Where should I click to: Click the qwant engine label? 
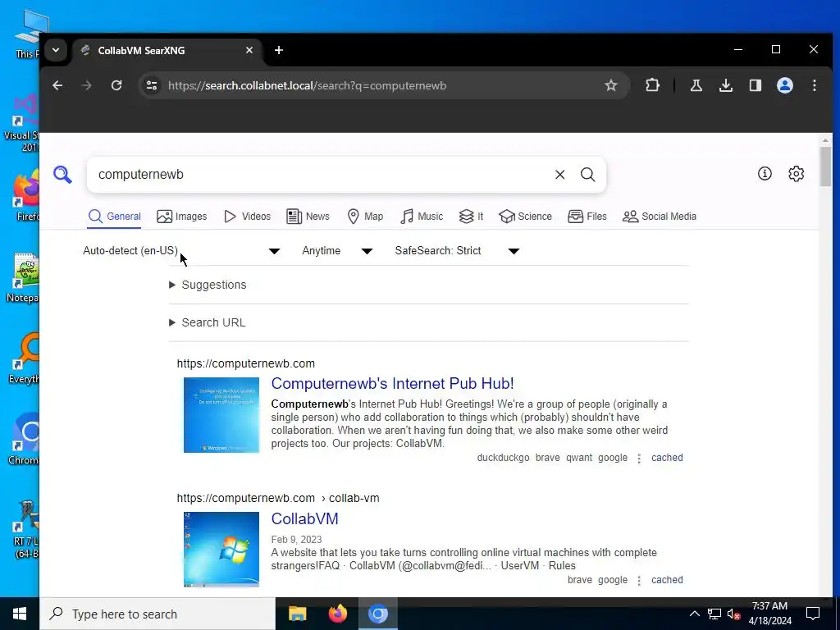(x=579, y=458)
